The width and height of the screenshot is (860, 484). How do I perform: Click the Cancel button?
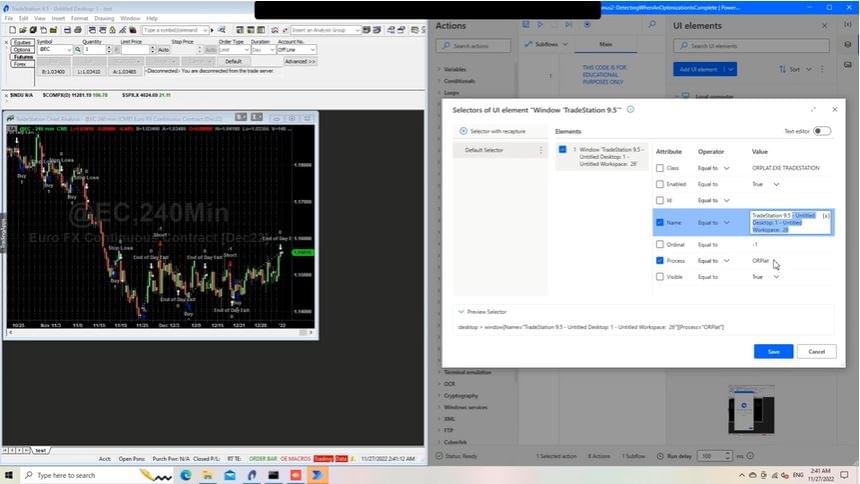point(816,351)
